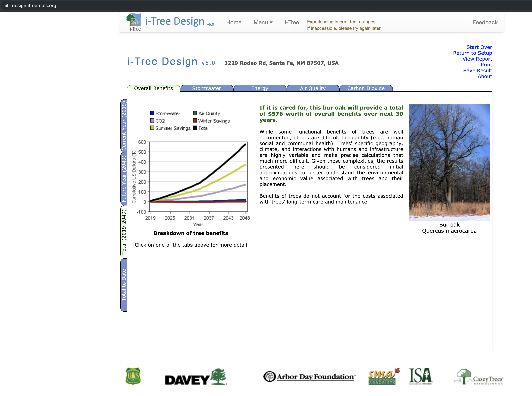Open the Menu dropdown in navbar
The height and width of the screenshot is (396, 532).
tap(263, 22)
